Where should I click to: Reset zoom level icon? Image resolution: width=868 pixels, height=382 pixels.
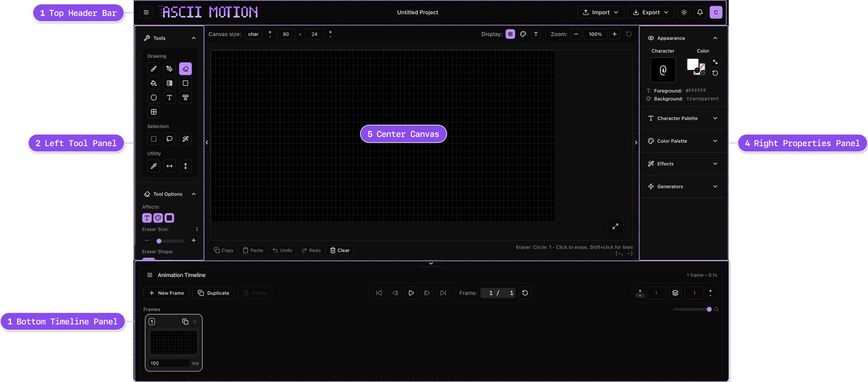[x=629, y=34]
